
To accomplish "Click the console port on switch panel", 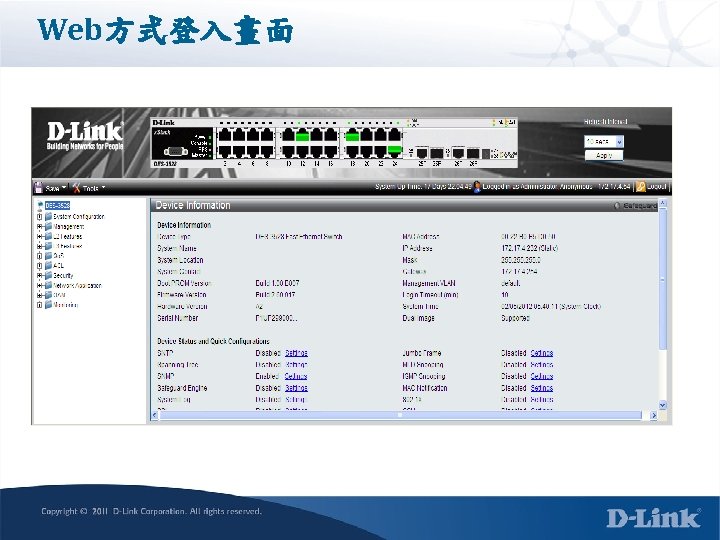I will (175, 151).
